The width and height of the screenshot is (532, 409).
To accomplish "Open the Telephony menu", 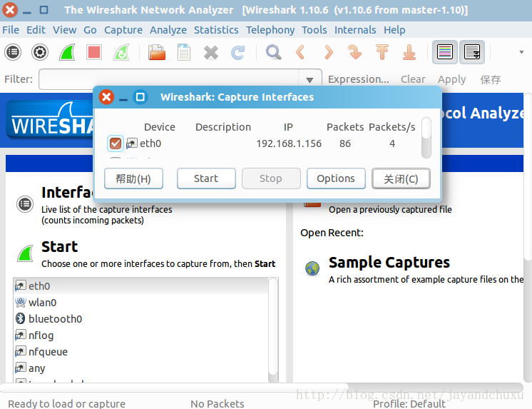I will (270, 30).
